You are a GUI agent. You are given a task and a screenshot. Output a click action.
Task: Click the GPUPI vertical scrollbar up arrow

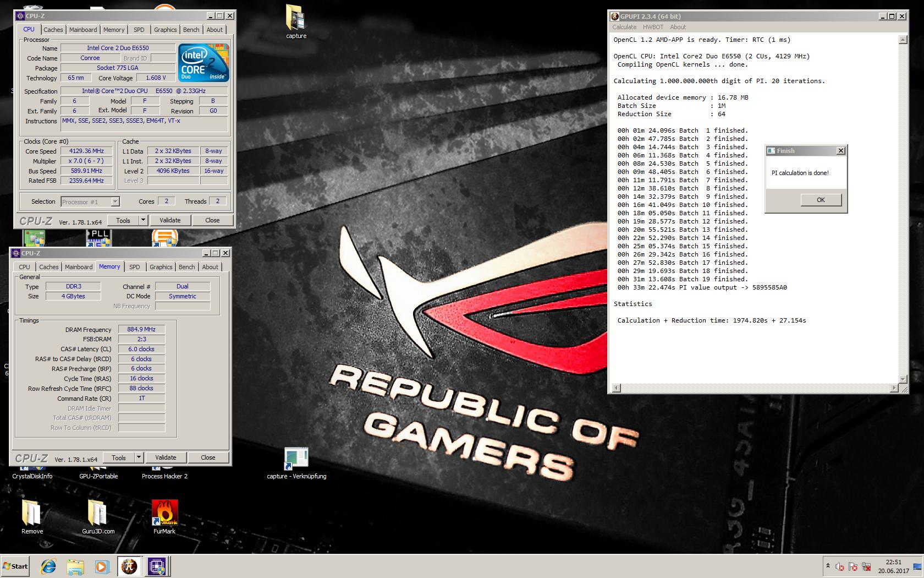click(x=903, y=40)
